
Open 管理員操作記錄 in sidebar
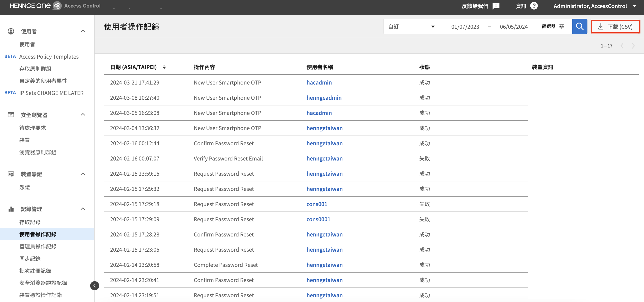click(38, 246)
